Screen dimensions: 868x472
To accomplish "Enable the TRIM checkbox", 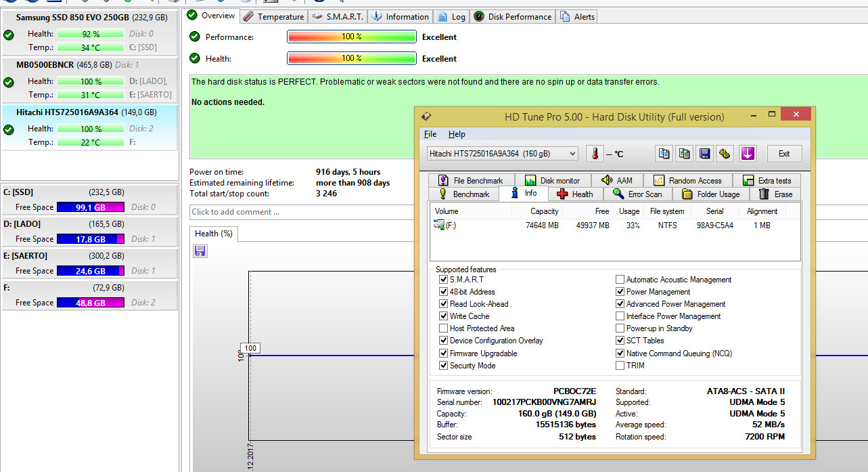I will (x=620, y=366).
